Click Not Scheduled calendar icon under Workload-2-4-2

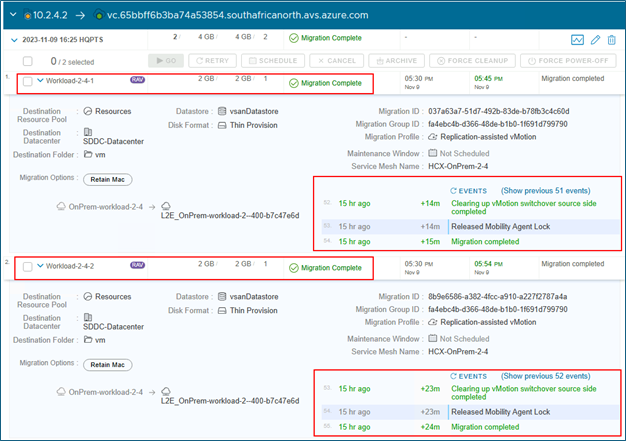[432, 338]
